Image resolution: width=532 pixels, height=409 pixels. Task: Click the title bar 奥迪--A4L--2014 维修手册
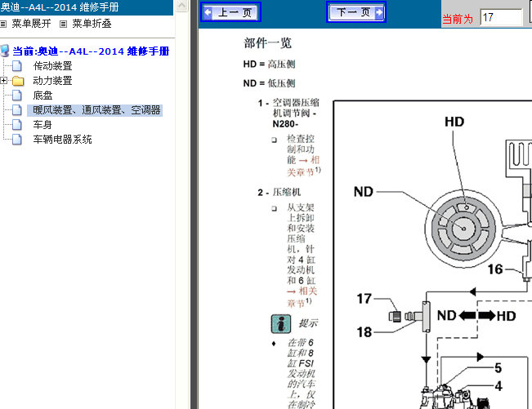pos(60,7)
